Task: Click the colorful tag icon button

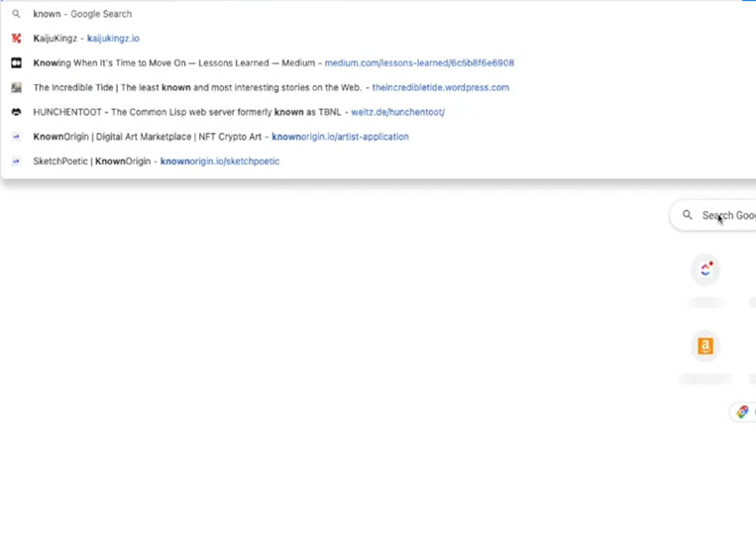Action: (743, 412)
